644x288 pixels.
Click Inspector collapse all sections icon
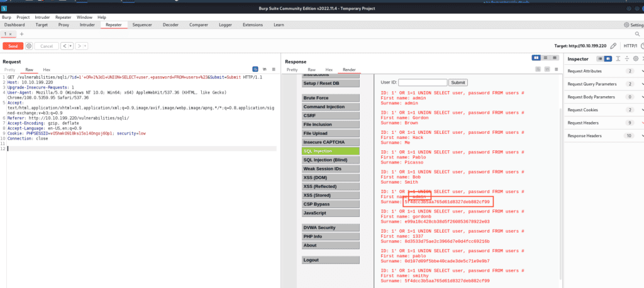coord(627,58)
